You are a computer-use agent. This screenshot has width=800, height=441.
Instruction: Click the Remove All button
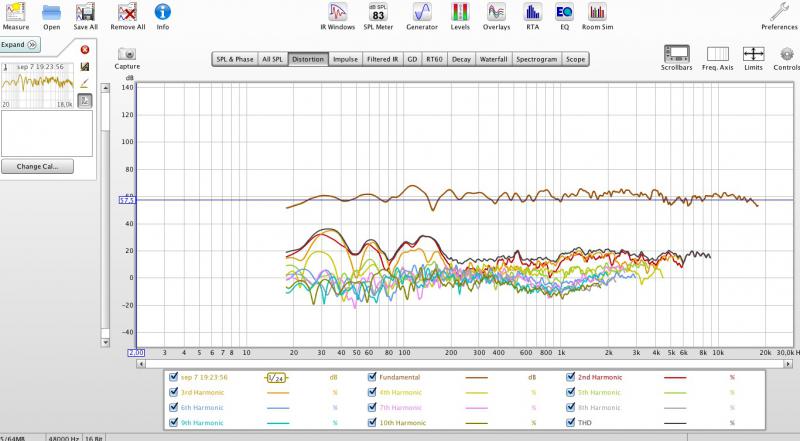click(128, 16)
